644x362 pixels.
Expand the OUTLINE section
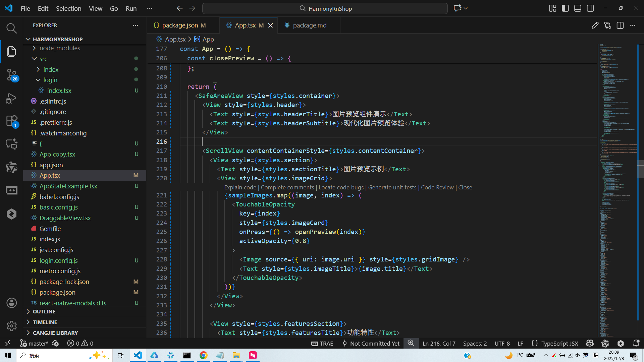point(44,312)
